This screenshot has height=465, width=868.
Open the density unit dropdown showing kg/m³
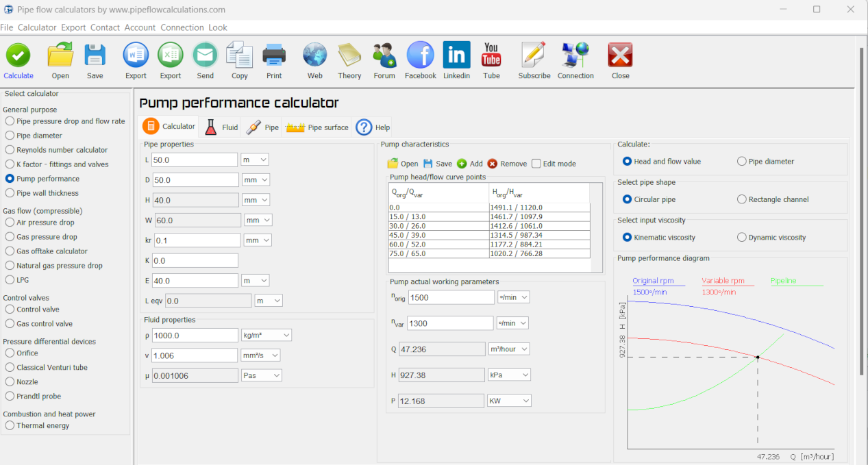click(266, 335)
